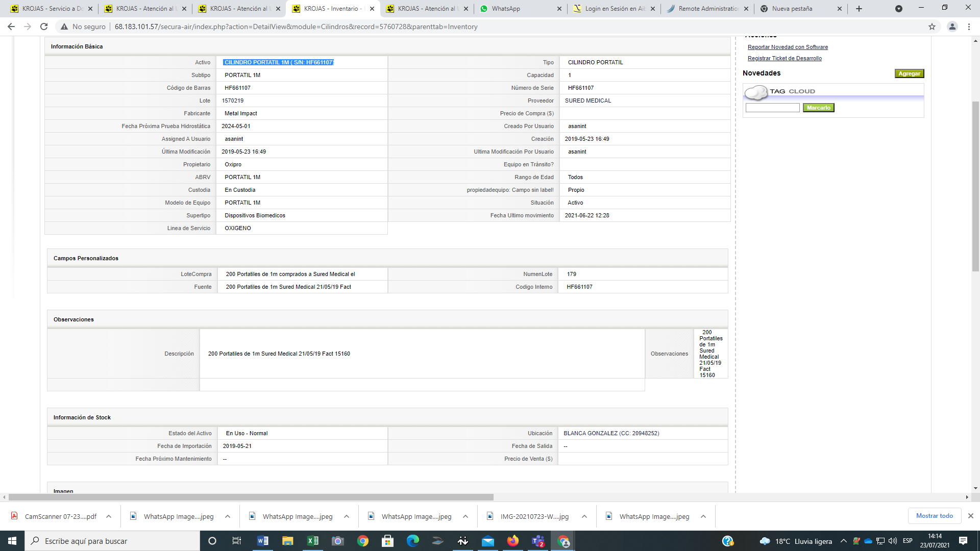Open the notification center icon

pyautogui.click(x=963, y=541)
